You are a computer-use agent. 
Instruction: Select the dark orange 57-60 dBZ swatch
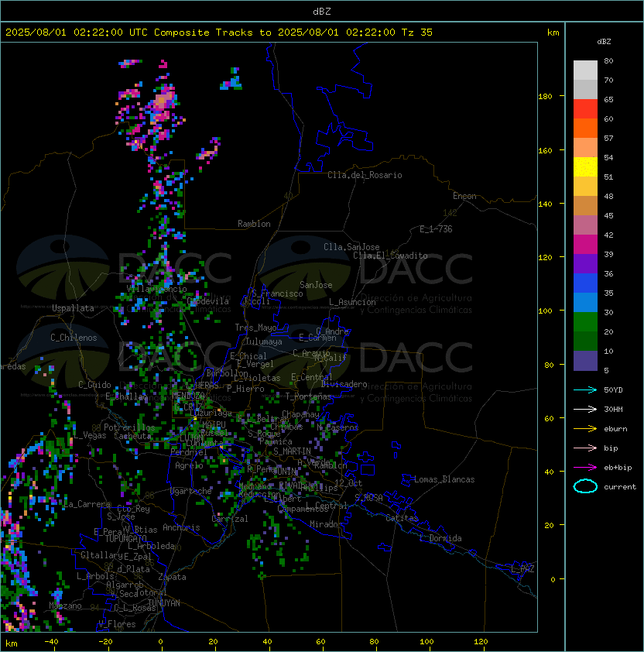[585, 128]
